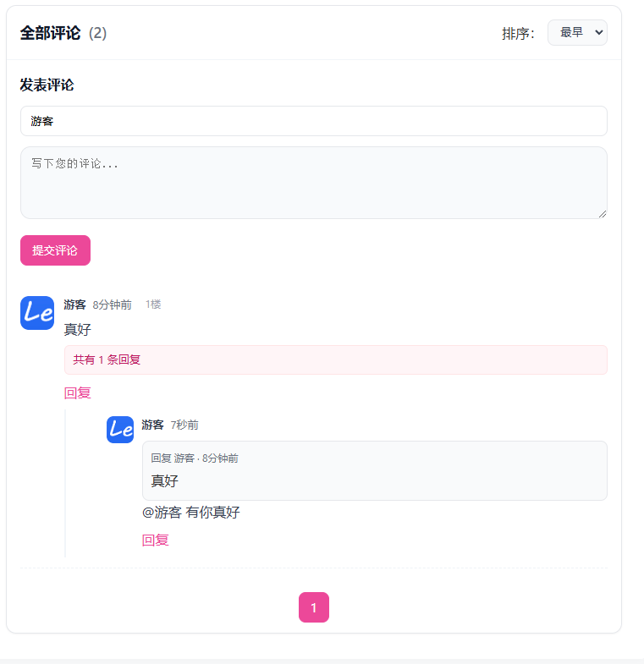
Task: Click the 游客 nickname input field
Action: pyautogui.click(x=313, y=121)
